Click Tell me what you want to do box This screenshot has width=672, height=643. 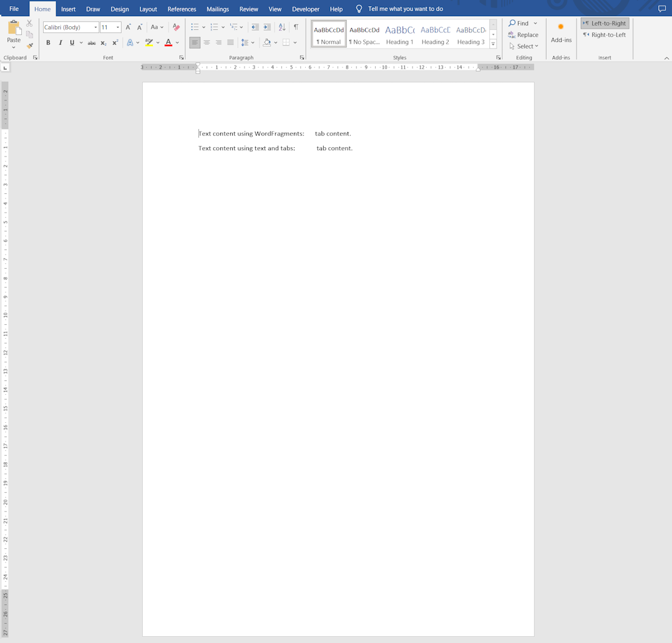(406, 9)
